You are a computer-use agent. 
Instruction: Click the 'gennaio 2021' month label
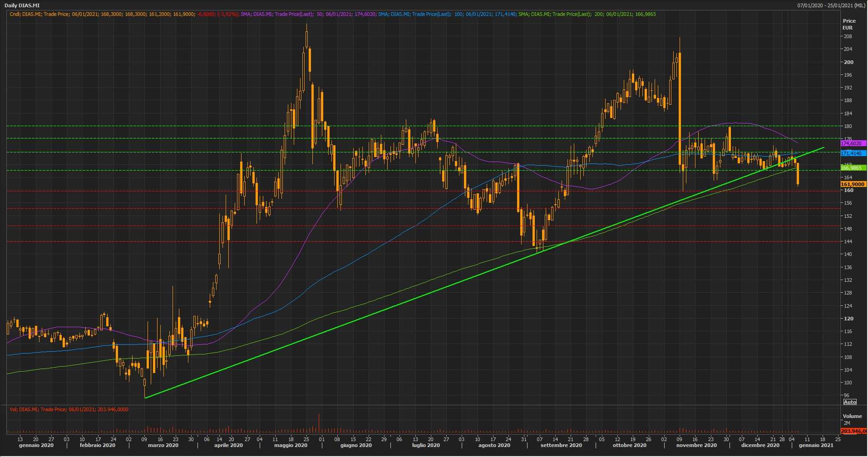click(x=816, y=445)
